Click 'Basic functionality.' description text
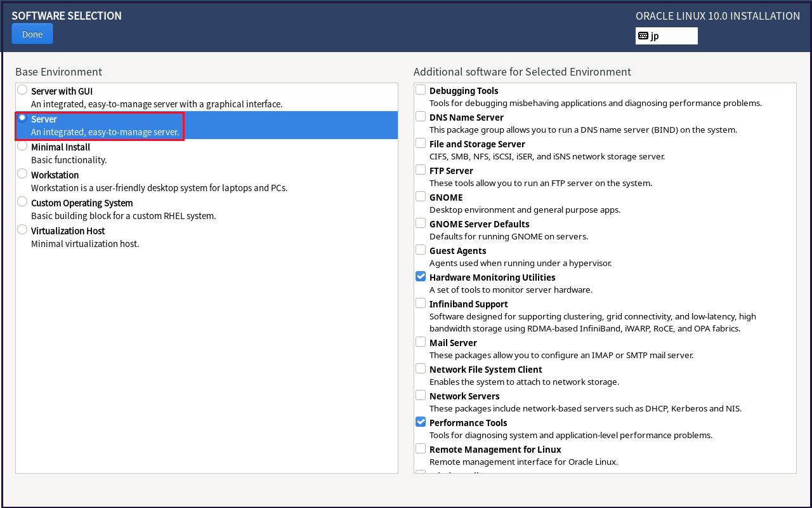Image resolution: width=812 pixels, height=508 pixels. [69, 160]
